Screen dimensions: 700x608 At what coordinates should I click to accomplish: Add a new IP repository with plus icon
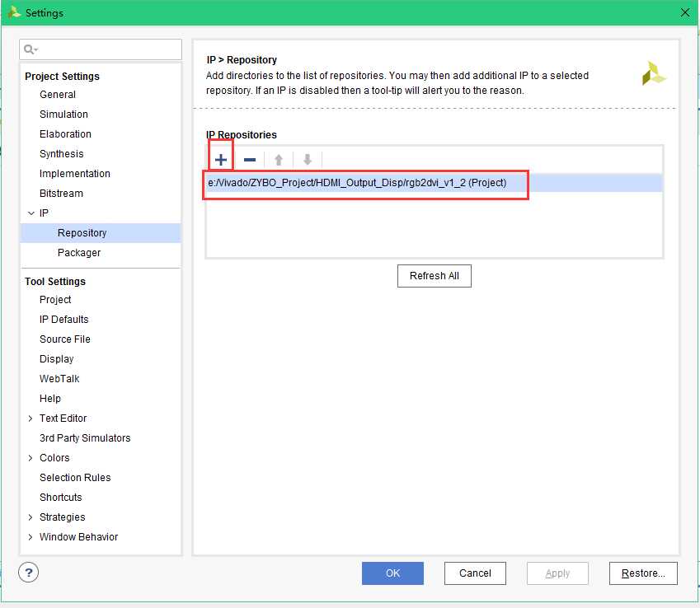point(220,160)
